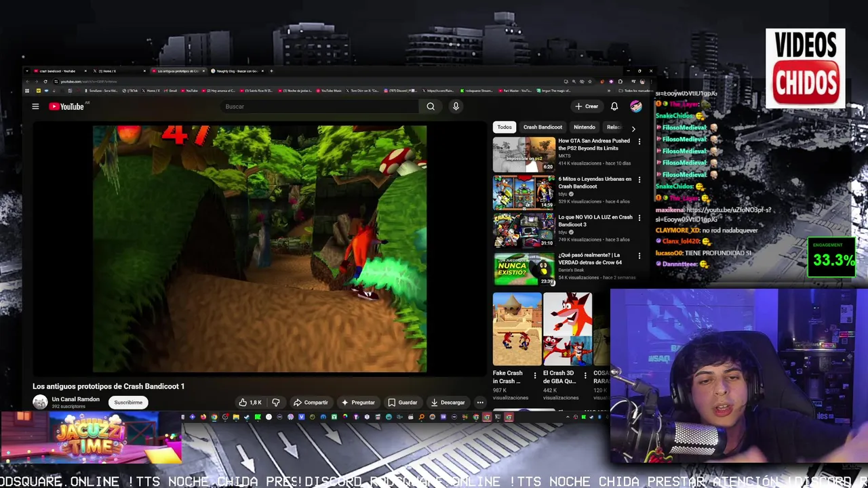Focus the Buscar search field

coord(320,106)
